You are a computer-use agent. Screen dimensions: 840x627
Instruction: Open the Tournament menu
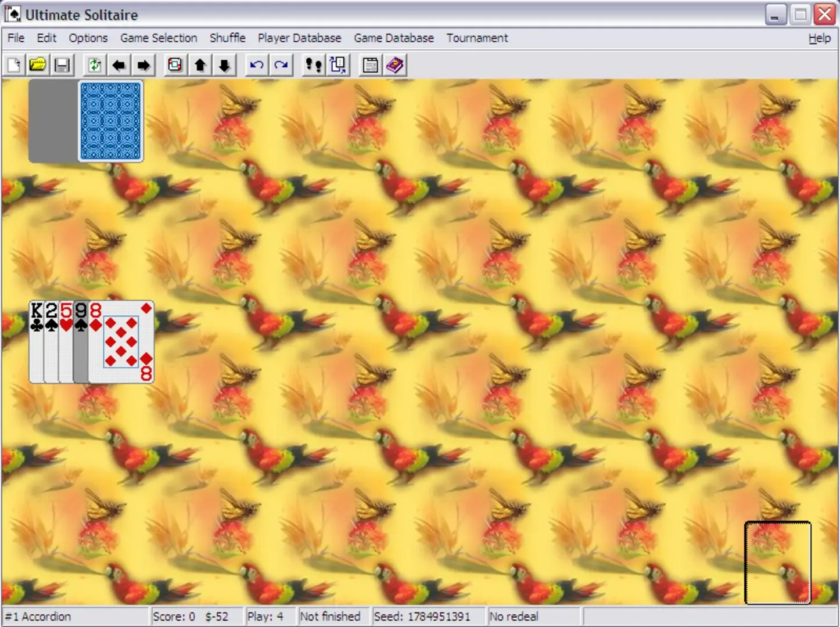[x=476, y=38]
